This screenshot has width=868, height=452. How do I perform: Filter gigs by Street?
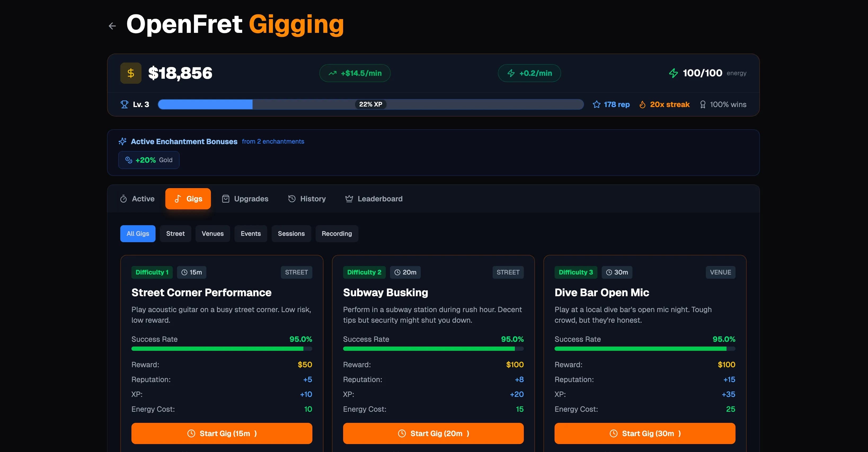point(176,234)
